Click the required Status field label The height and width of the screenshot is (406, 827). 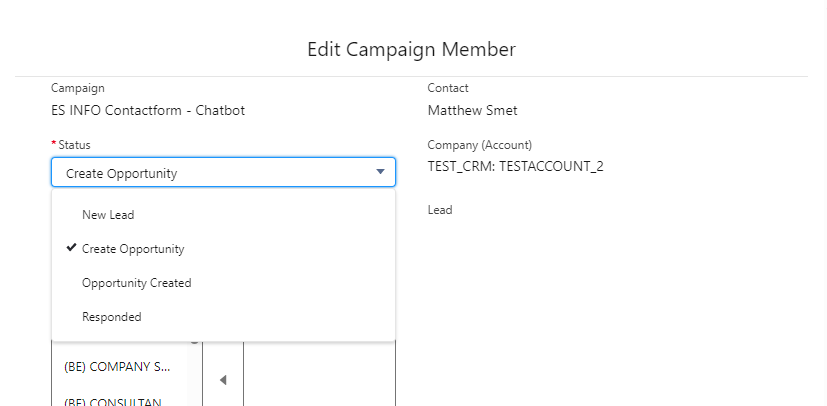pyautogui.click(x=73, y=145)
